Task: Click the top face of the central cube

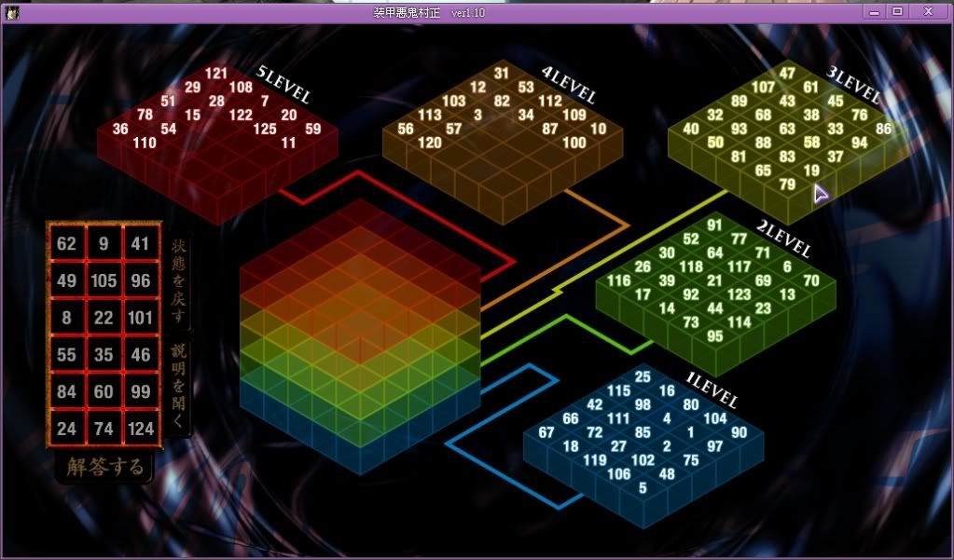Action: 360,270
